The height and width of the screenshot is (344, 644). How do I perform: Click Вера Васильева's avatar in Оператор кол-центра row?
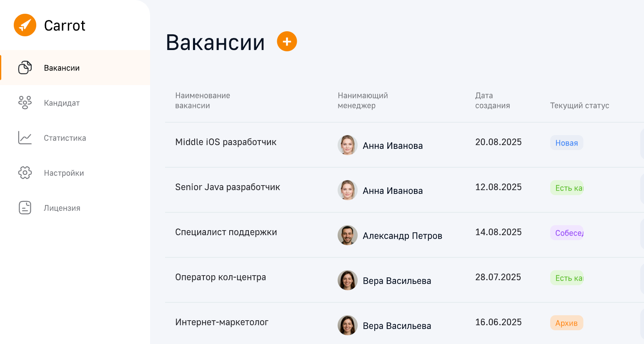[x=348, y=280]
